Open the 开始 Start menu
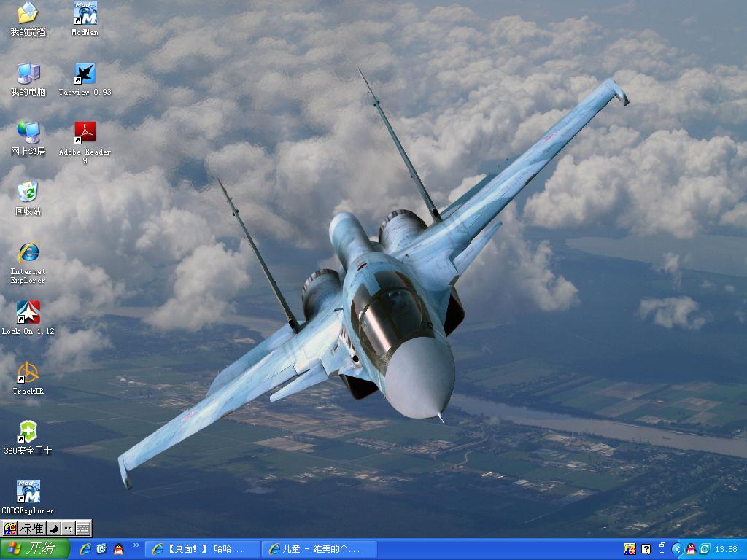Viewport: 747px width, 560px height. pyautogui.click(x=35, y=549)
